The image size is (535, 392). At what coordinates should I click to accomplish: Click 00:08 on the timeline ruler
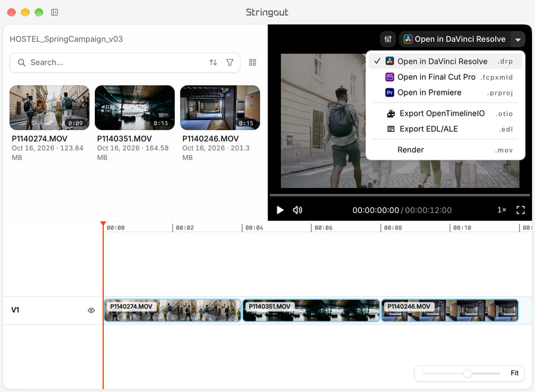(x=392, y=228)
